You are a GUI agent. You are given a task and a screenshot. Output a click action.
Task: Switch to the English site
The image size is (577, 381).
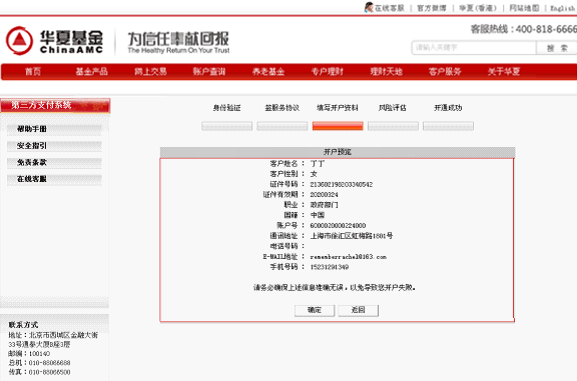562,8
